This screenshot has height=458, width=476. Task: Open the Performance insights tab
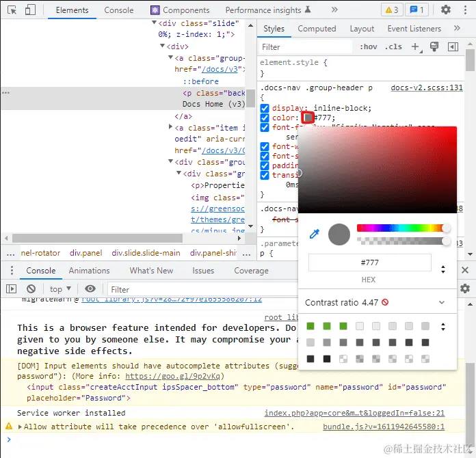(x=268, y=10)
